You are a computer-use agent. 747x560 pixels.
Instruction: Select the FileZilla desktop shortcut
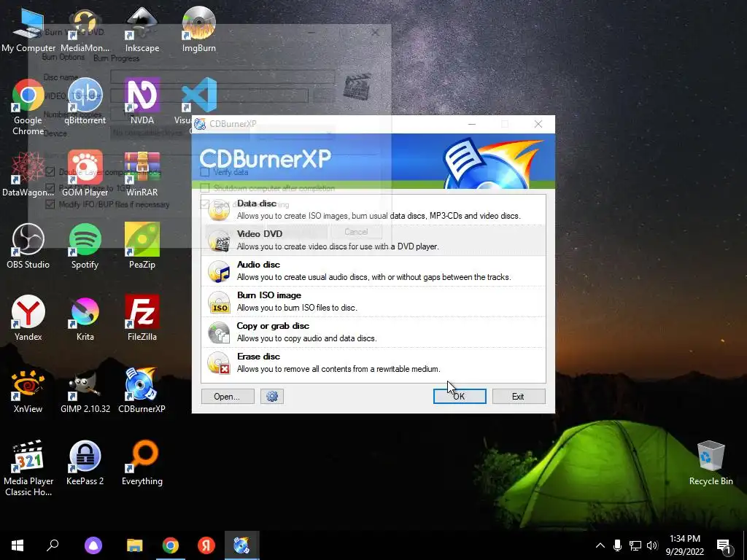click(142, 319)
